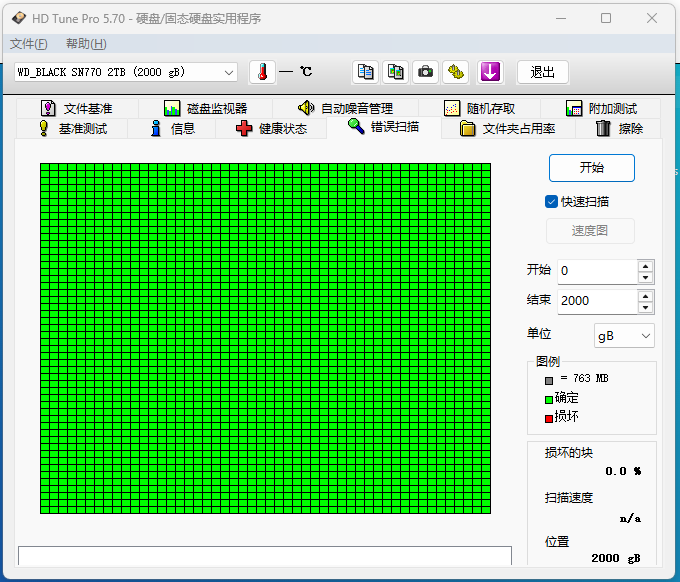Click the copy text to clipboard icon
This screenshot has height=582, width=680.
(x=366, y=72)
